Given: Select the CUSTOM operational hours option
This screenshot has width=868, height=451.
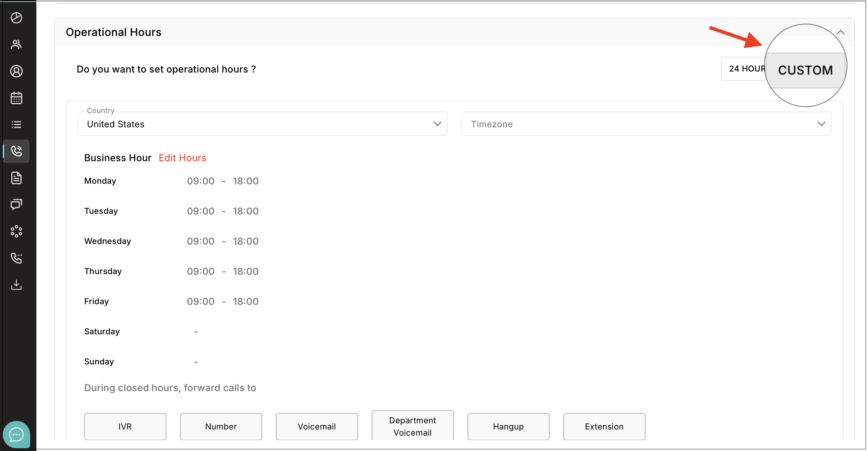Looking at the screenshot, I should [x=805, y=70].
